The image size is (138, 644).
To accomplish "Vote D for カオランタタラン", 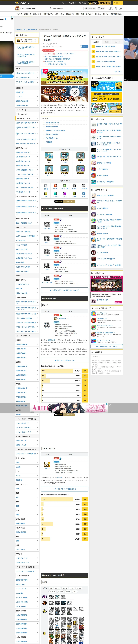I will (x=85, y=539).
